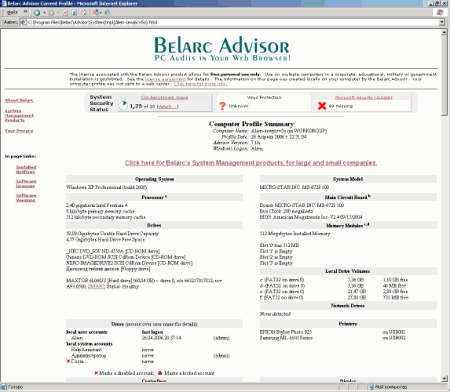450x392 pixels.
Task: Click the Windows XP Professional text line
Action: pos(106,187)
